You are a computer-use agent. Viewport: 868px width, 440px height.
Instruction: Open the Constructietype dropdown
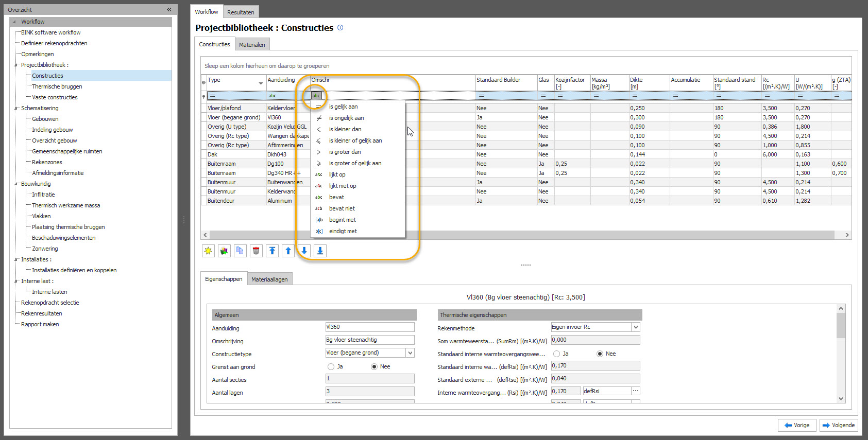(x=410, y=353)
